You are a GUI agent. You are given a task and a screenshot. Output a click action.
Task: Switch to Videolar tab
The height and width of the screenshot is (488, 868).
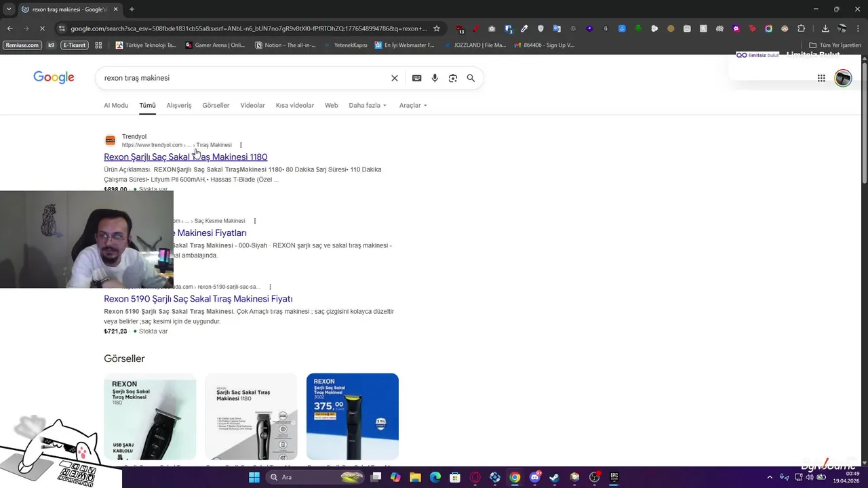[252, 105]
